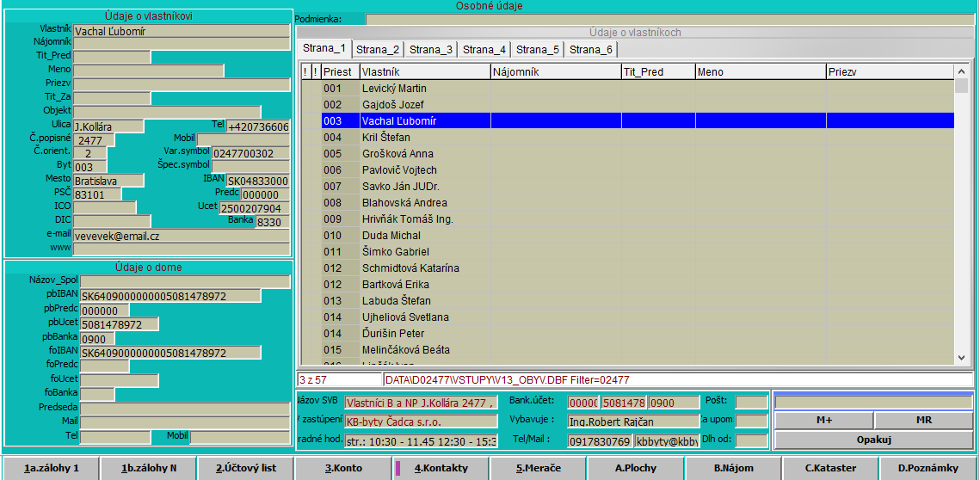The width and height of the screenshot is (980, 480).
Task: Select the row for Ujheliová Svetlana
Action: pos(627,317)
